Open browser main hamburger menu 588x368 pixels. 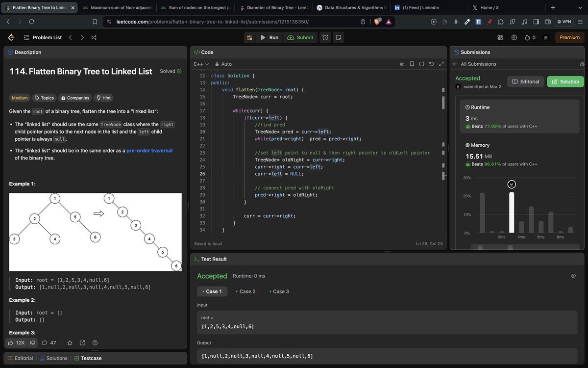coord(581,22)
